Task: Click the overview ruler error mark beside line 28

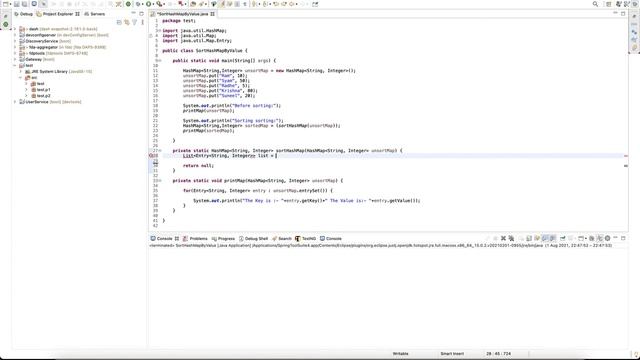Action: coord(626,156)
